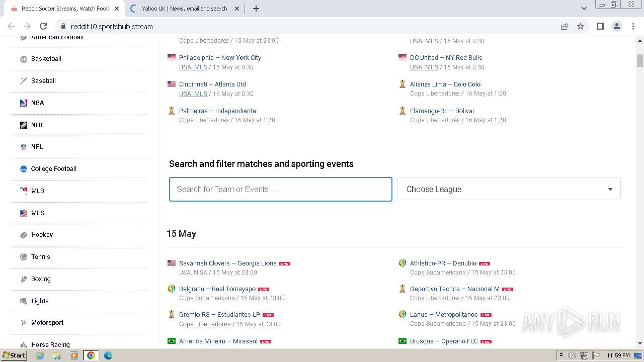Click the MLS flag icon
The width and height of the screenshot is (644, 362).
tap(24, 213)
